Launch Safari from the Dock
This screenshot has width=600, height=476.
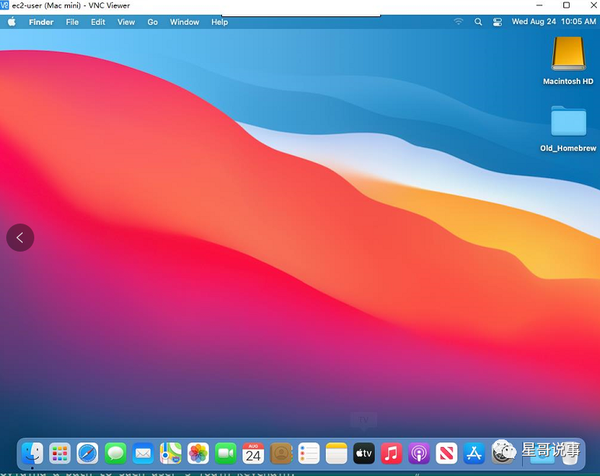click(x=88, y=453)
